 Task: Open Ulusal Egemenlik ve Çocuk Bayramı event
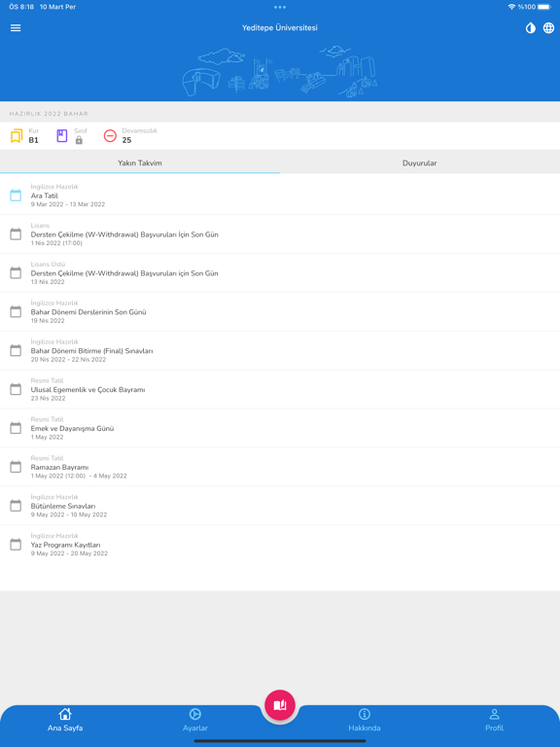[x=280, y=390]
